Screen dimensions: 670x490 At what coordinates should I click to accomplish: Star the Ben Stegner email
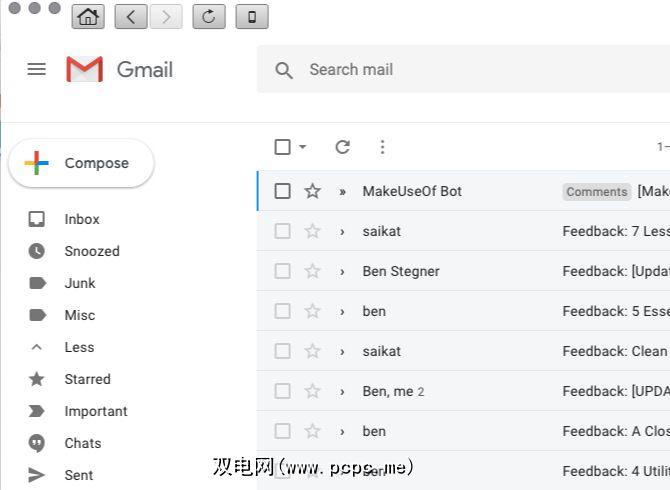(x=312, y=271)
